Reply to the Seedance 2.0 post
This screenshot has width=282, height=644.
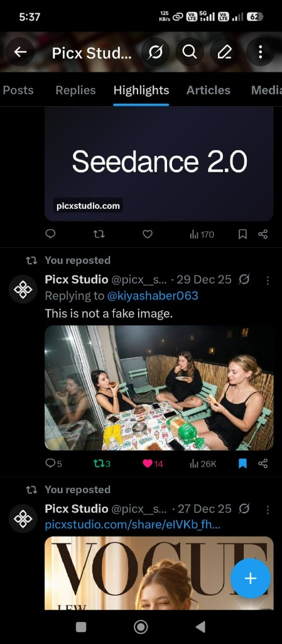(x=50, y=234)
